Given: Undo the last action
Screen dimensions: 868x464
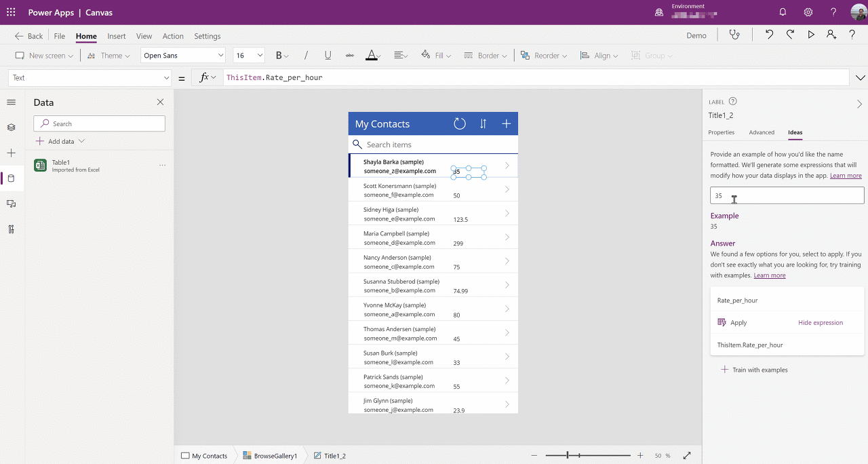Looking at the screenshot, I should click(769, 35).
